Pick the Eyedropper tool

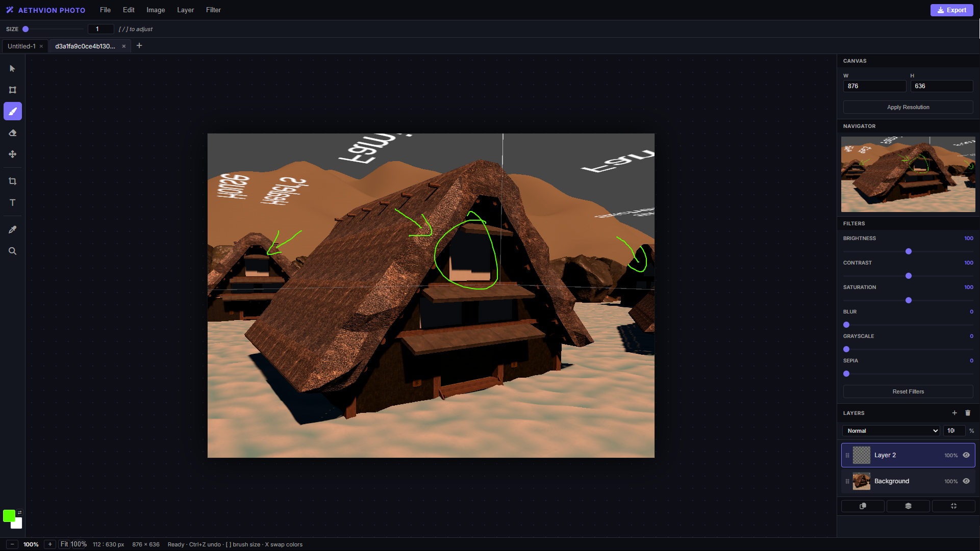12,229
